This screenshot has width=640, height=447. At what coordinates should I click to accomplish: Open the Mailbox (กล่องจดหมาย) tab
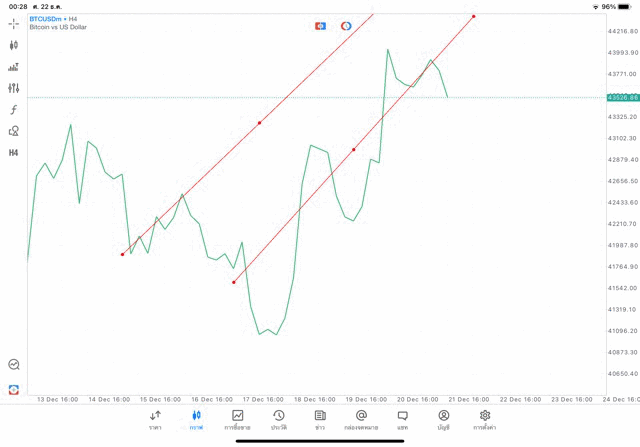(x=361, y=419)
